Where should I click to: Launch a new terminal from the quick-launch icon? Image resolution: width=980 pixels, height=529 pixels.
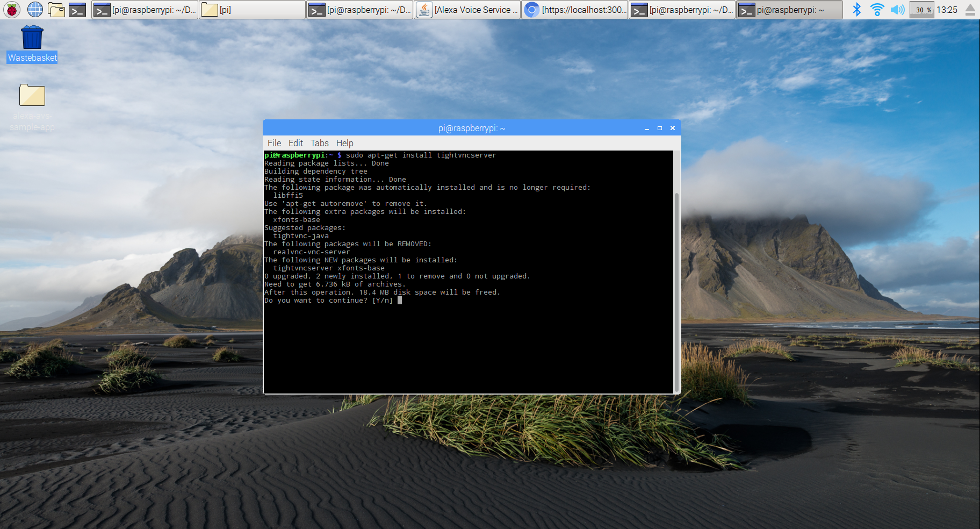coord(77,9)
